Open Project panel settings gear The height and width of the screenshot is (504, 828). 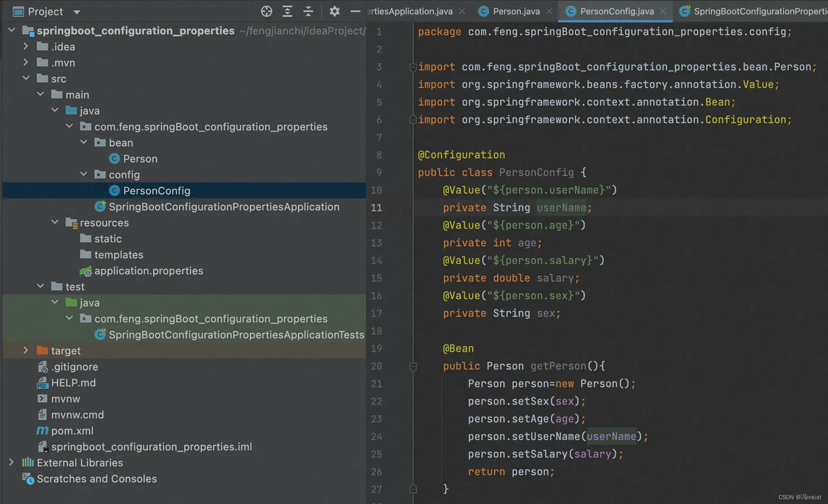tap(334, 11)
